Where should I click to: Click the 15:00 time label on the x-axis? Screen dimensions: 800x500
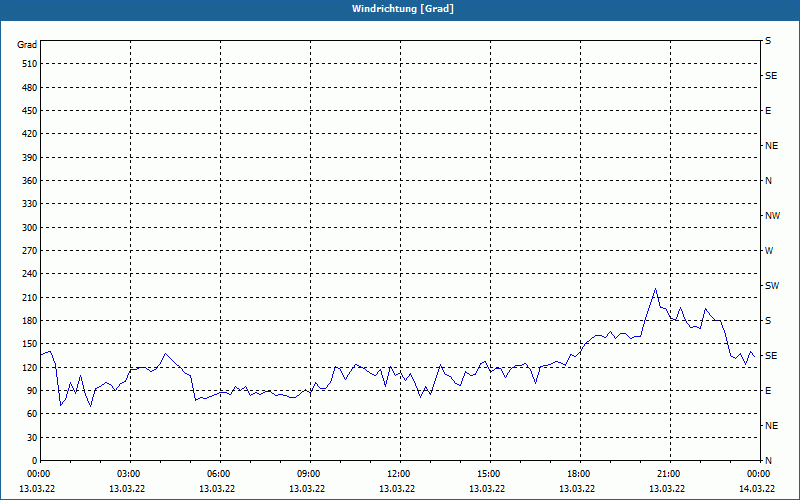pyautogui.click(x=488, y=474)
